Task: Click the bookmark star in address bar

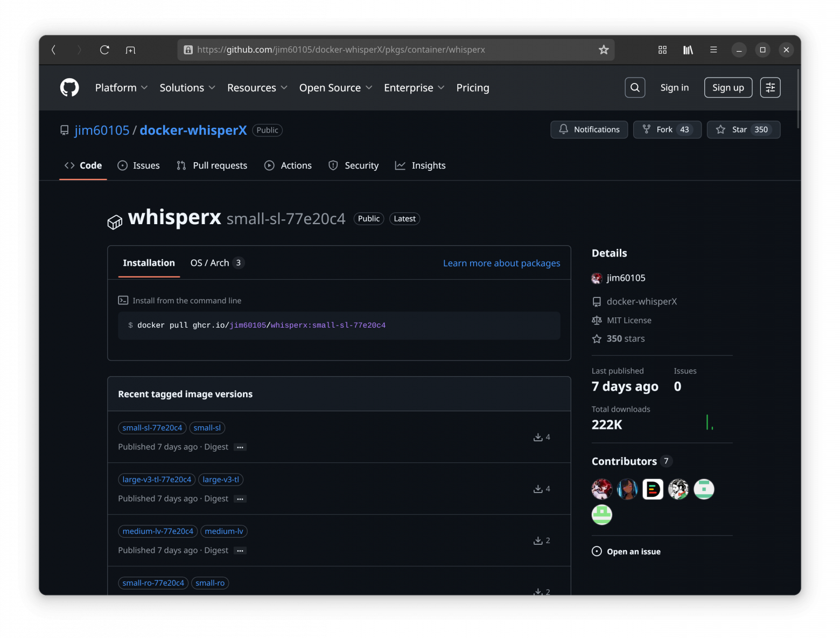Action: (x=604, y=50)
